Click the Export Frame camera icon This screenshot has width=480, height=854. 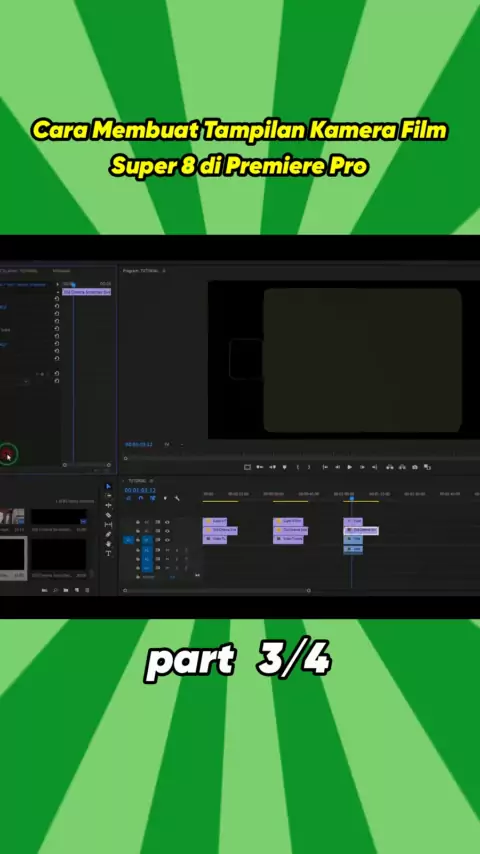pyautogui.click(x=415, y=467)
